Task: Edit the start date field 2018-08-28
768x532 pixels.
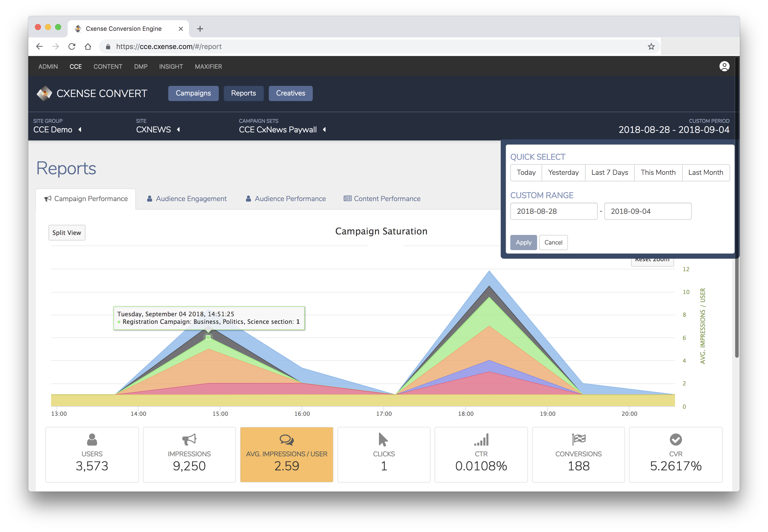Action: click(554, 211)
